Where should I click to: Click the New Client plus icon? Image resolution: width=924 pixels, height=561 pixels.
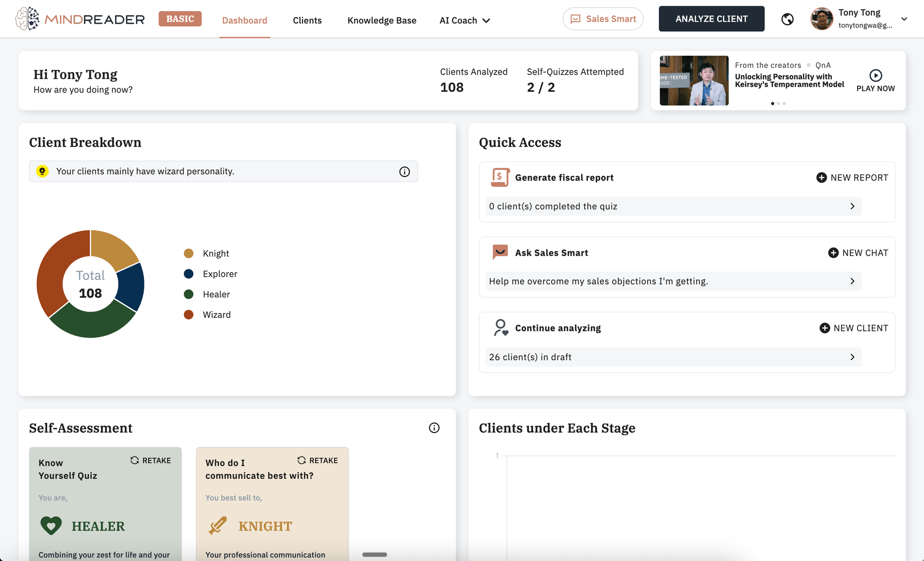[x=824, y=328]
